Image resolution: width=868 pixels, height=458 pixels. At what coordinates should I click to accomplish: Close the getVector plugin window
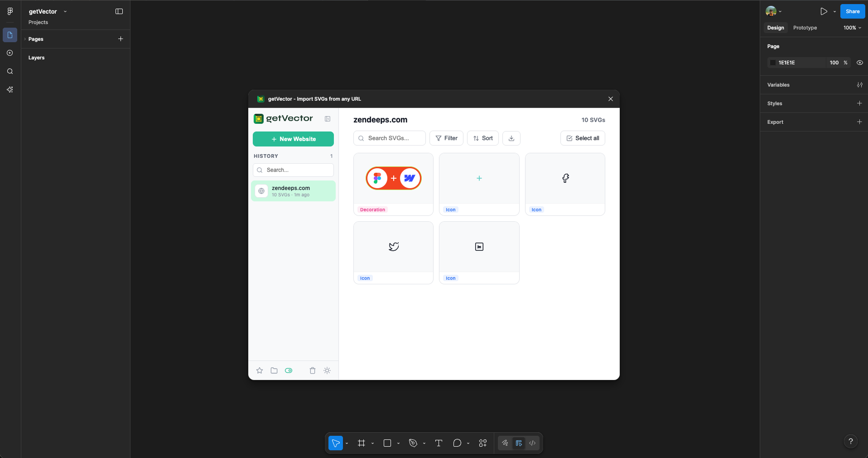coord(611,99)
